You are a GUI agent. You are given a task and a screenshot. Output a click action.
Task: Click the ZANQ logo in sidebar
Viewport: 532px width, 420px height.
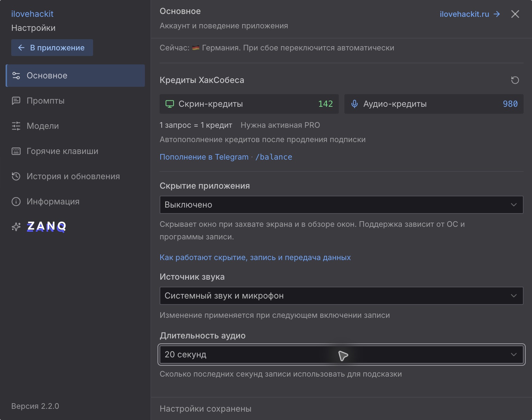[x=47, y=226]
